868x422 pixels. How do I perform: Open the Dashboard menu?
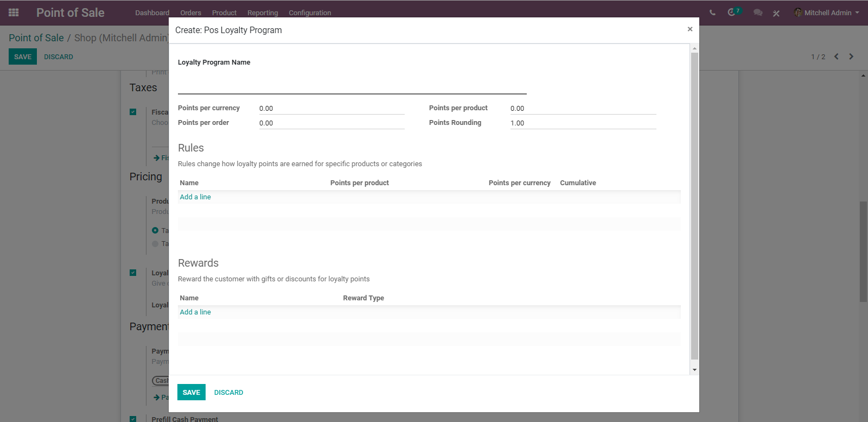(152, 12)
